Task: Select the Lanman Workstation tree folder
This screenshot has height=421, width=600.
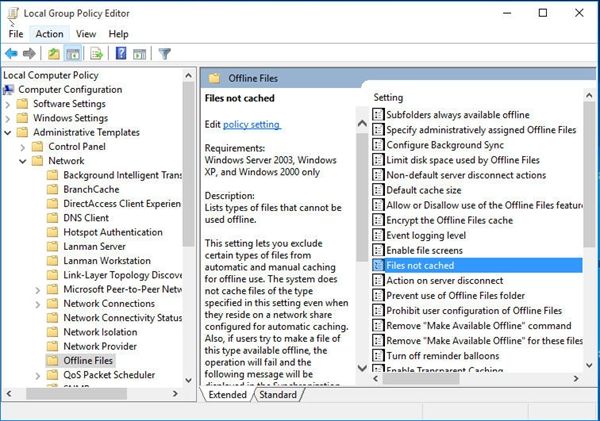Action: click(x=107, y=261)
